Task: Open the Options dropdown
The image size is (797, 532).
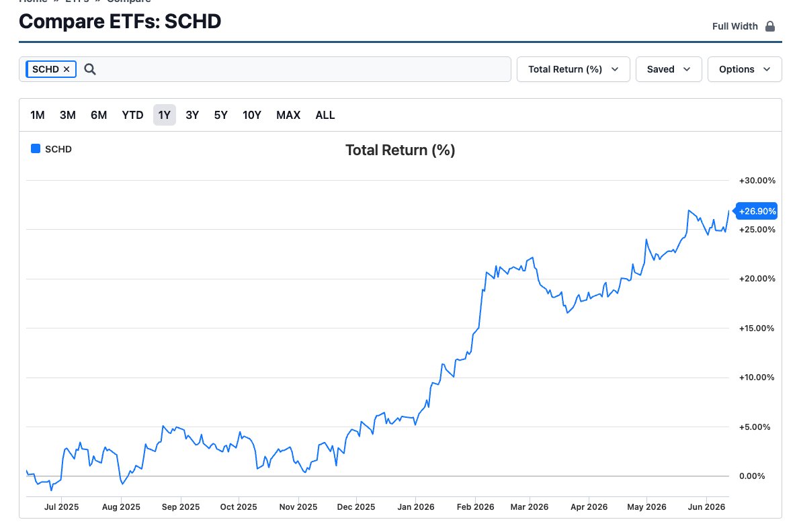Action: pyautogui.click(x=745, y=69)
